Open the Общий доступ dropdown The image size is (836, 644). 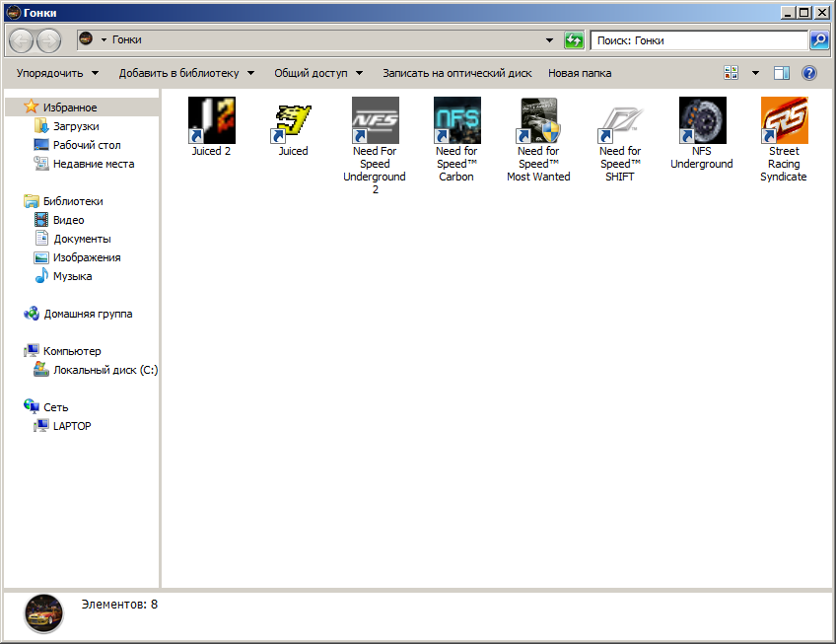(318, 73)
